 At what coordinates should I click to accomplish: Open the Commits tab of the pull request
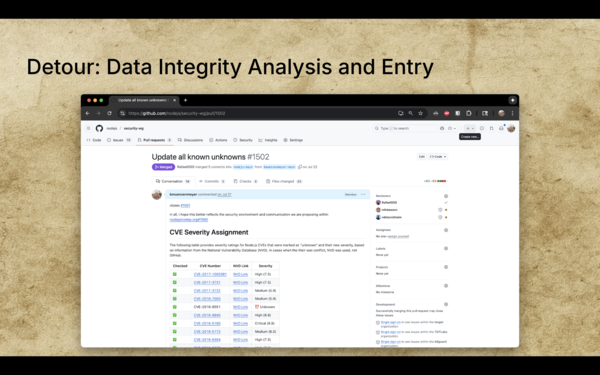coord(212,181)
